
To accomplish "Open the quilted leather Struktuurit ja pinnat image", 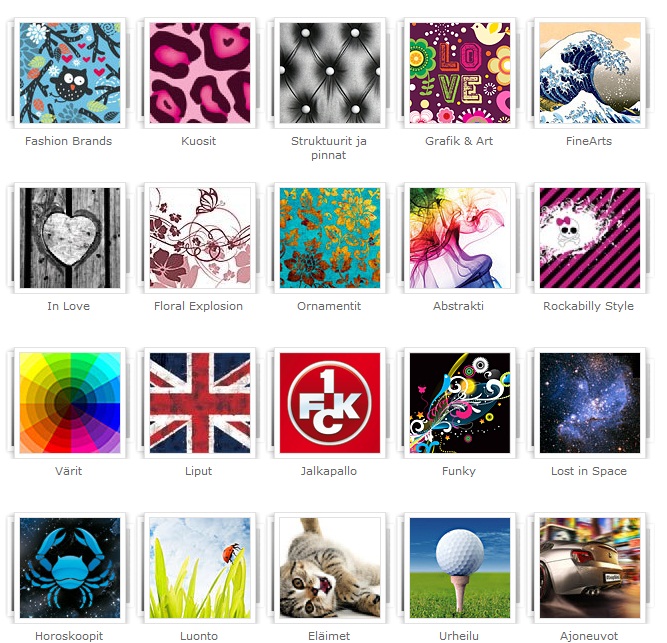I will coord(330,73).
